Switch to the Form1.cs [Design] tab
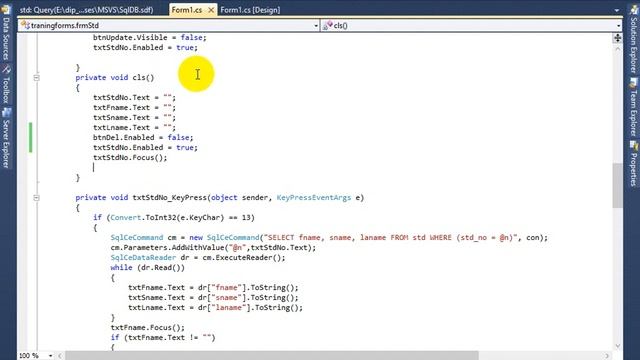The width and height of the screenshot is (640, 360). (250, 10)
